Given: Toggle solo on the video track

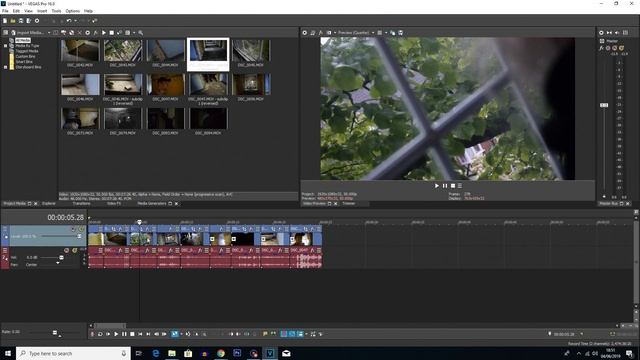Looking at the screenshot, I should click(x=81, y=229).
